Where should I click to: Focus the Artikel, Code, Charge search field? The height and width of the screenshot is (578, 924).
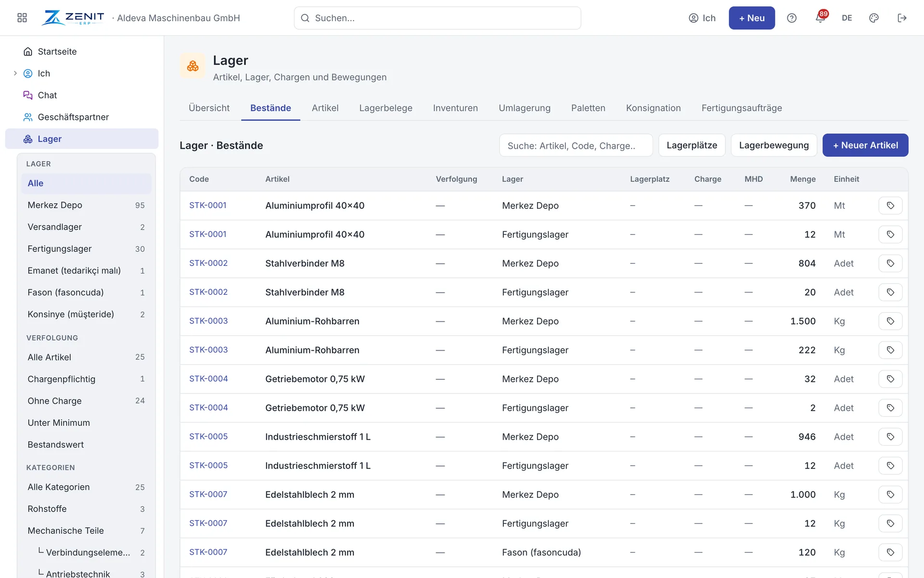pos(576,145)
